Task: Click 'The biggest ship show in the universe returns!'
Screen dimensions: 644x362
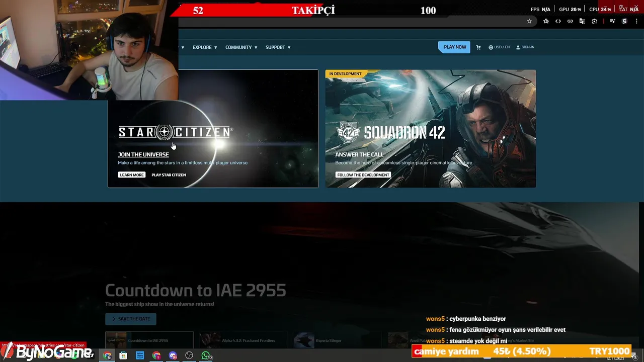Action: point(159,304)
